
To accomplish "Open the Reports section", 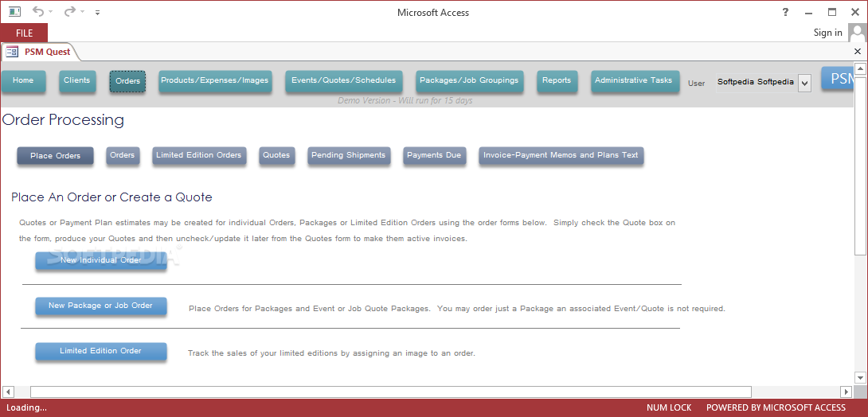I will click(x=557, y=80).
